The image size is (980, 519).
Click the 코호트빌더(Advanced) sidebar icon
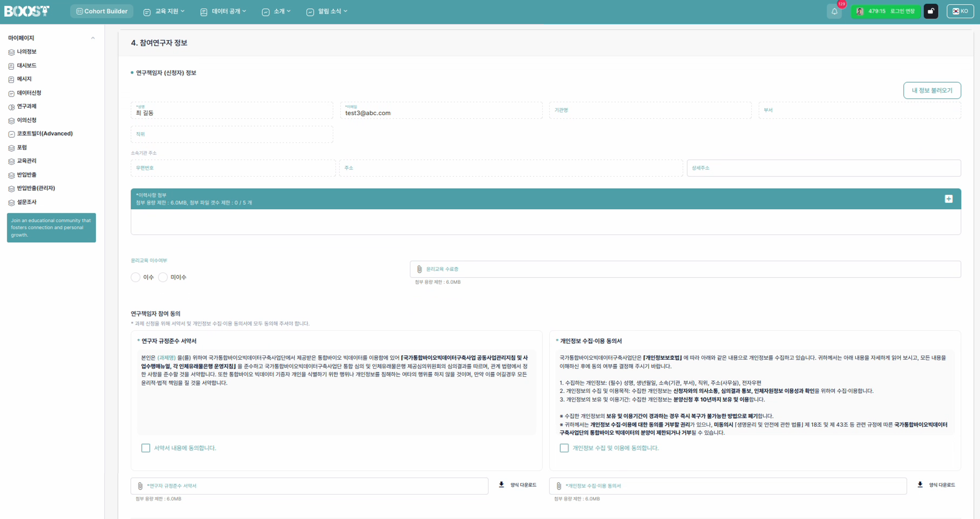12,134
